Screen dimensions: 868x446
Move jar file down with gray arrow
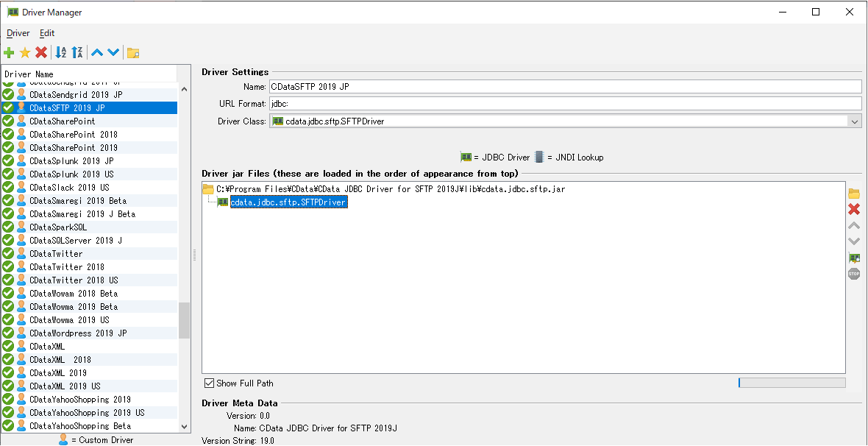pos(854,241)
